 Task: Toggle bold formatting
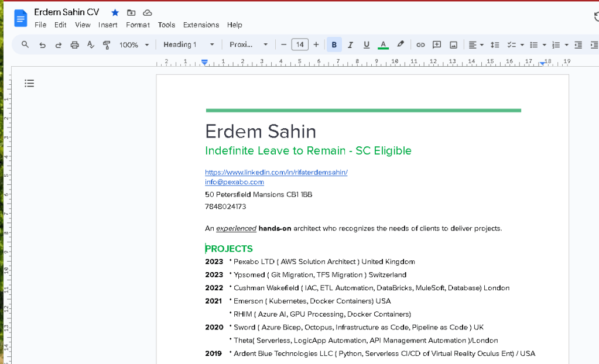pos(334,44)
